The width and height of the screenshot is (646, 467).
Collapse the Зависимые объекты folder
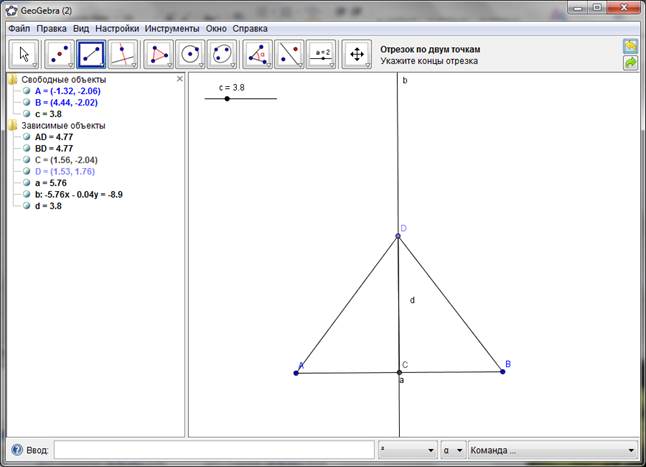click(12, 125)
